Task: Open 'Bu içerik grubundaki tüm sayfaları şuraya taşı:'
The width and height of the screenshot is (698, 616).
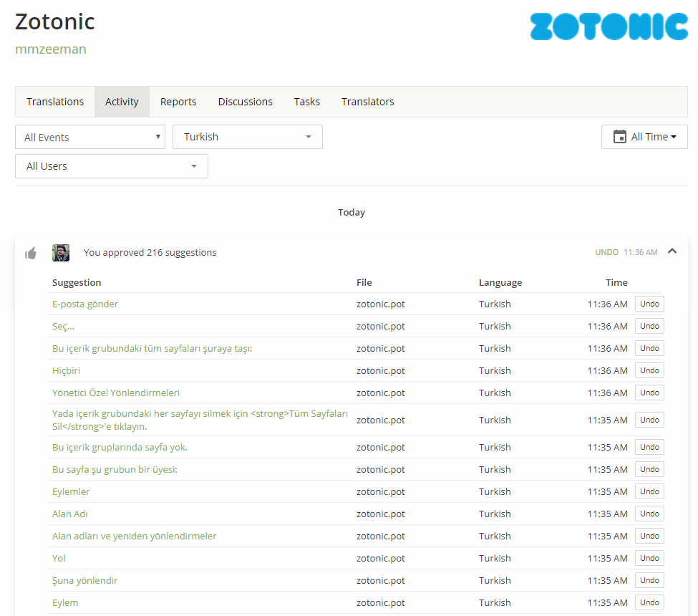Action: 152,348
